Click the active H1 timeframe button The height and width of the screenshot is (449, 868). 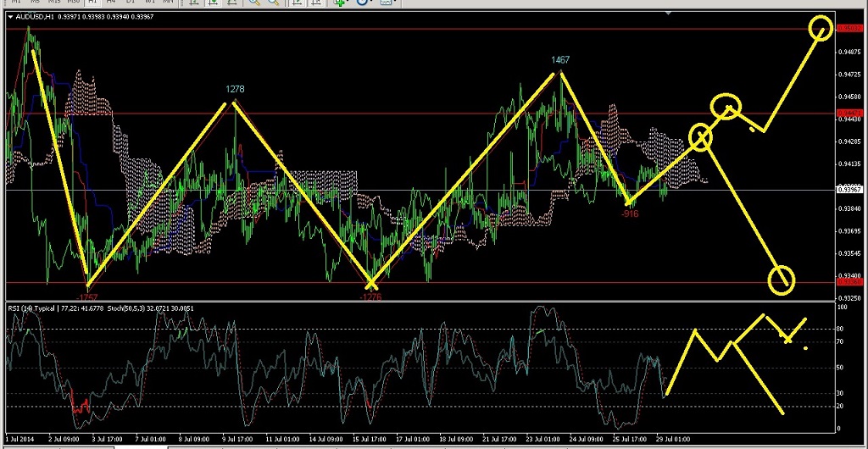tap(92, 3)
